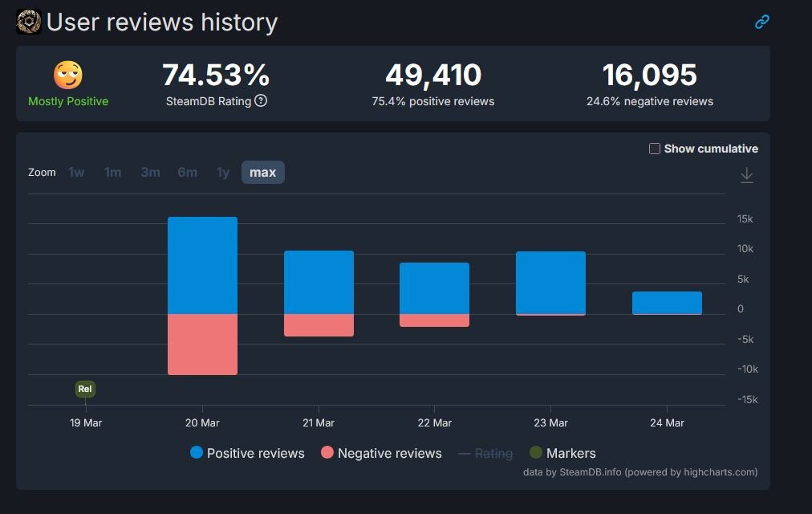The image size is (812, 514).
Task: Choose the 6m zoom option
Action: [x=187, y=173]
